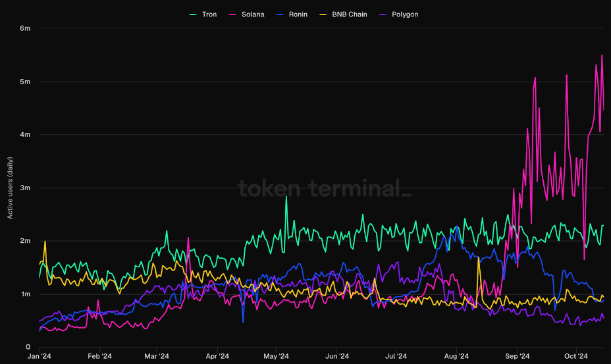Hide the Solana line via its legend label
The image size is (611, 364).
pos(253,14)
